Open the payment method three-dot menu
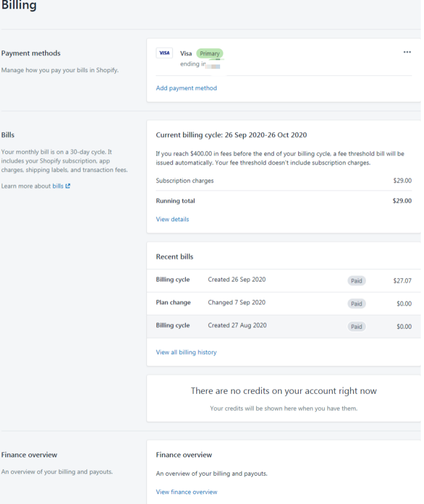Image resolution: width=424 pixels, height=504 pixels. click(407, 52)
